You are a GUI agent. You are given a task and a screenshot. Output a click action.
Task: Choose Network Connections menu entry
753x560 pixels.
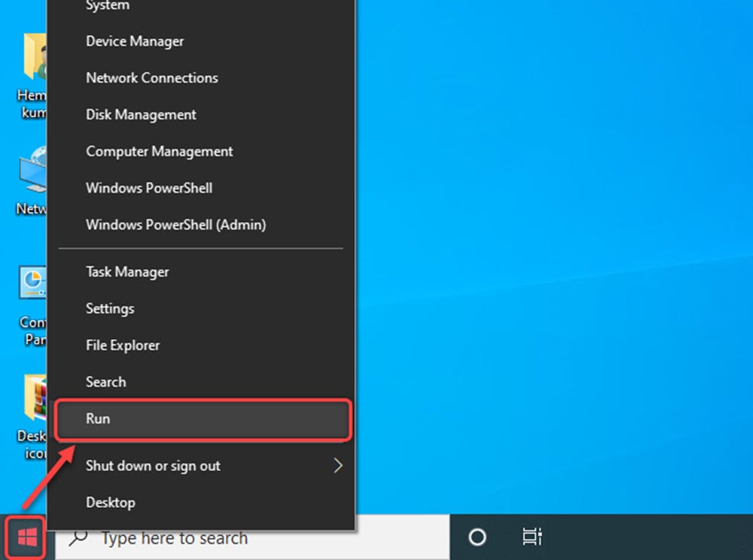[201, 78]
